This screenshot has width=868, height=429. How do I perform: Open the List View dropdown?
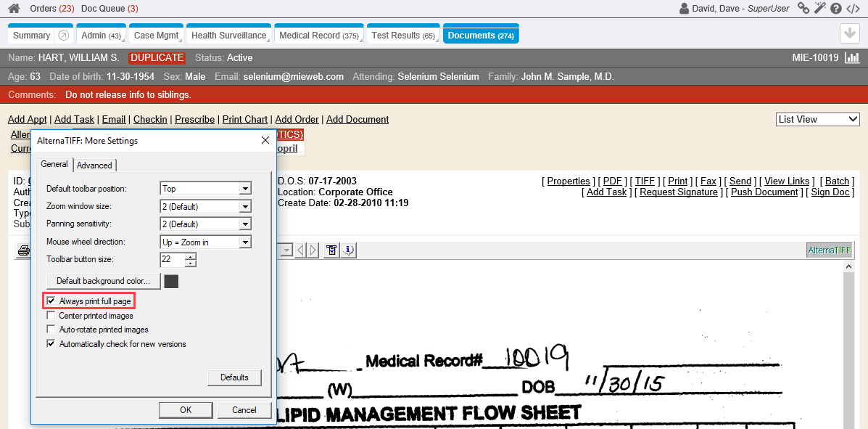point(817,119)
